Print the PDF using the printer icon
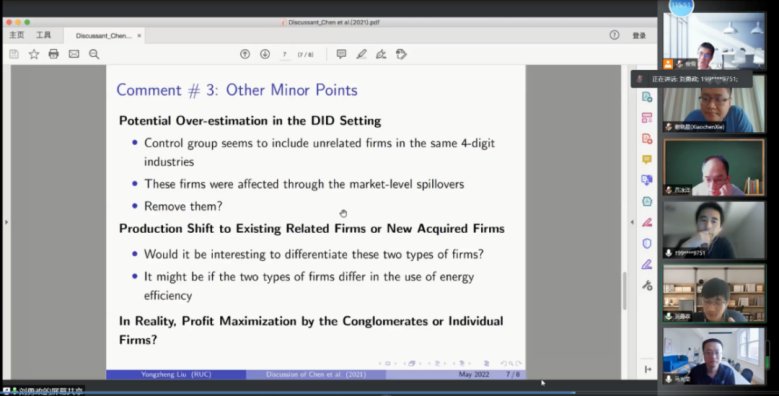Viewport: 779px width, 396px height. [54, 54]
